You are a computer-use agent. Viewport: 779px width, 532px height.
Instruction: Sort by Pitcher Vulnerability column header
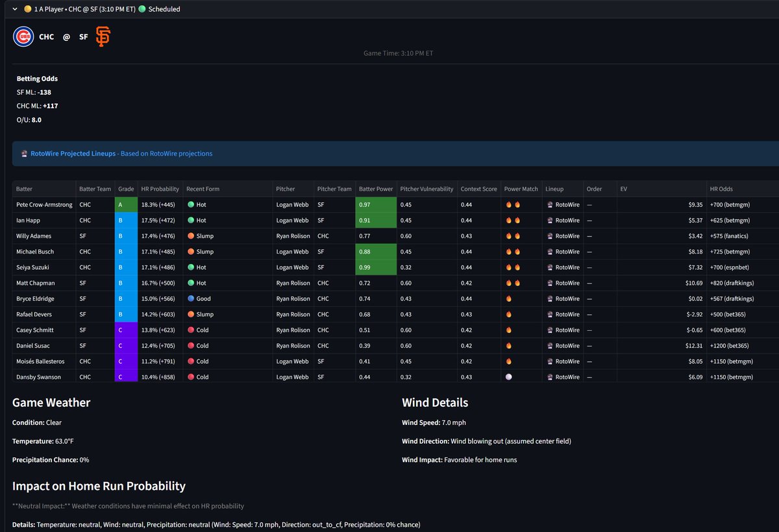click(427, 189)
